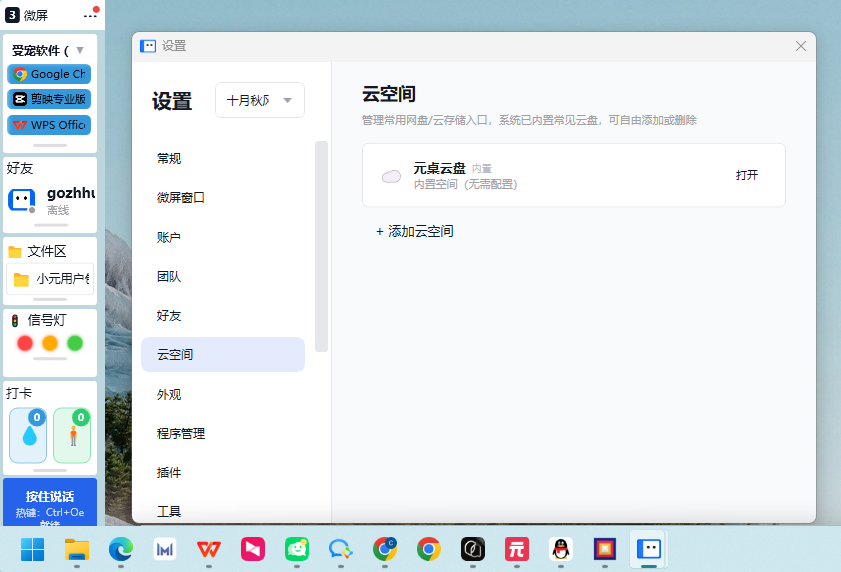Click the traffic light 信号灯 icon
The width and height of the screenshot is (841, 572).
15,321
